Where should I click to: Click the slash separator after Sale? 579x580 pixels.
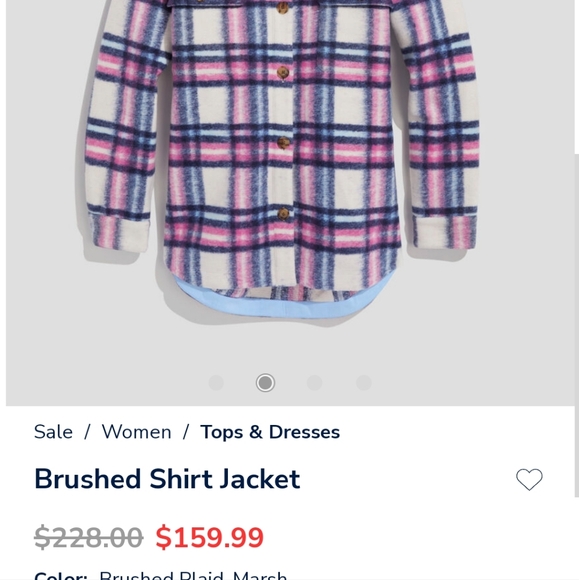pyautogui.click(x=87, y=432)
